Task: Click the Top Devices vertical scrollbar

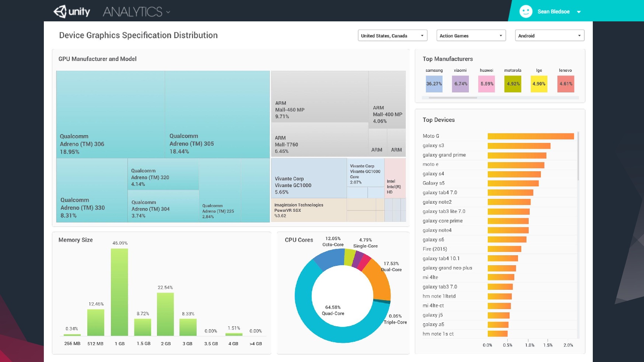Action: tap(578, 156)
